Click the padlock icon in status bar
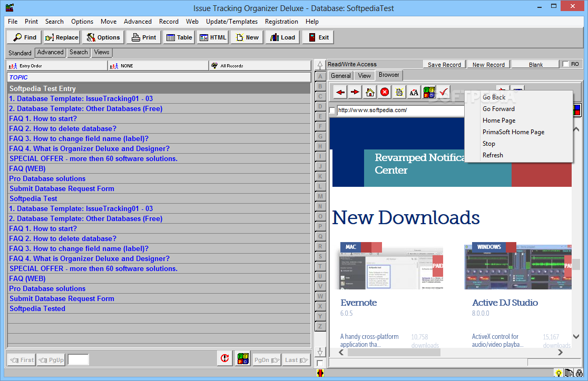The width and height of the screenshot is (588, 381). [x=579, y=373]
